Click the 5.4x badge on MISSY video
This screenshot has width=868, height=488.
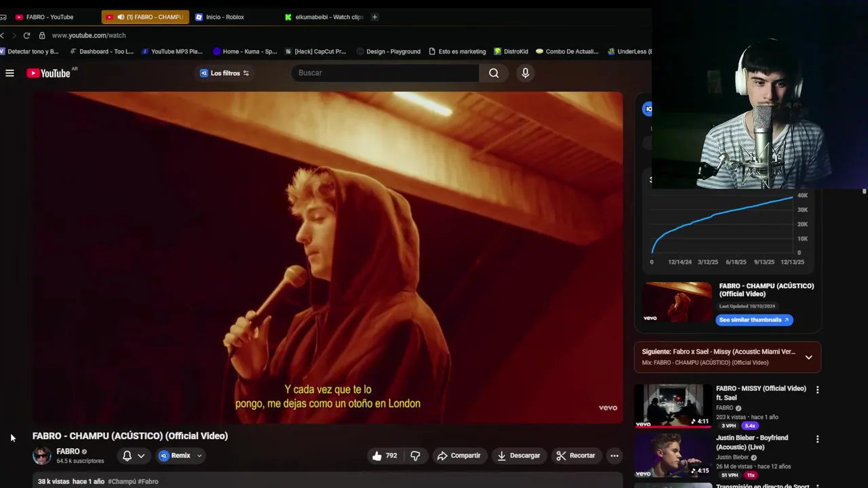pyautogui.click(x=750, y=426)
